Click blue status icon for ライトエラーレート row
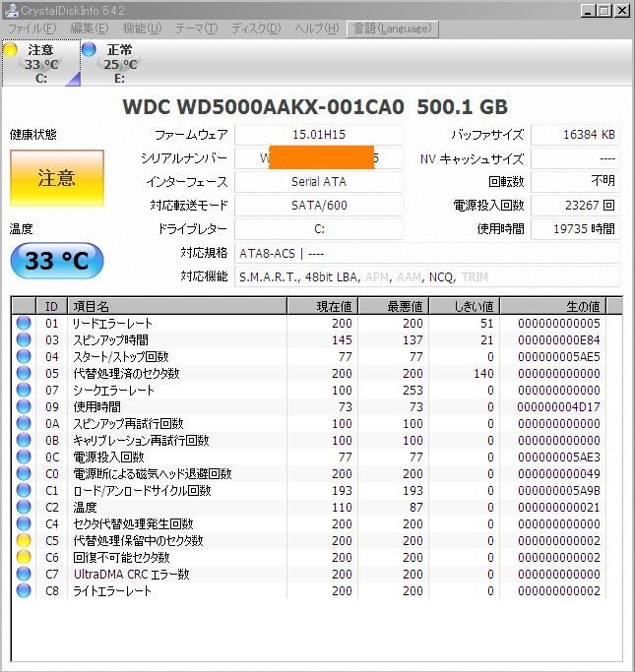Screen dimensions: 635x672 coord(24,590)
